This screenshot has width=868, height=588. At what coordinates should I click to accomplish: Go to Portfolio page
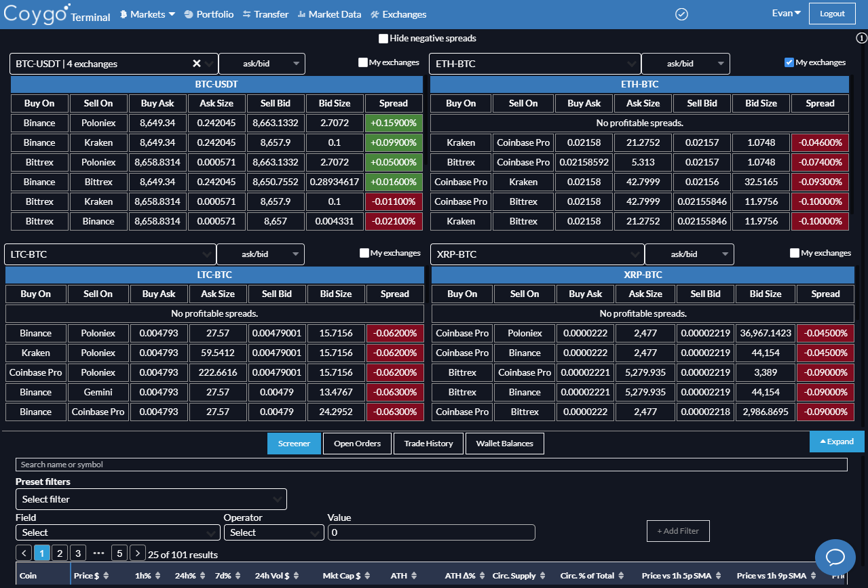pyautogui.click(x=209, y=14)
